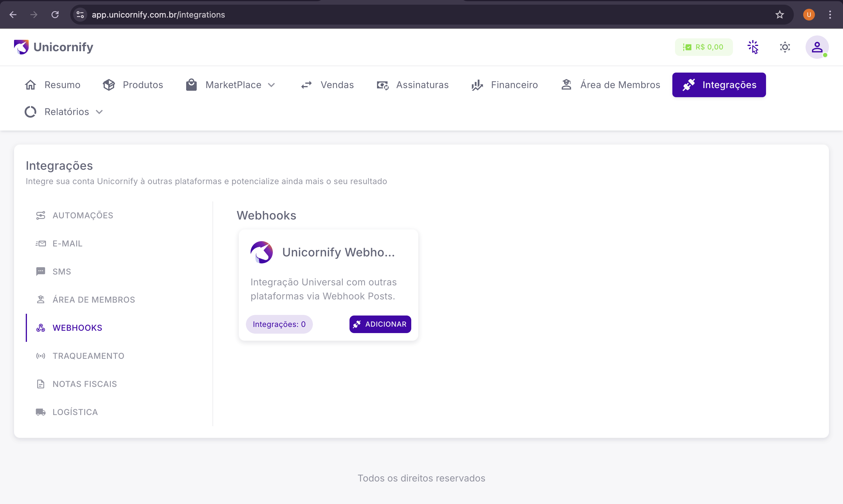
Task: Open the Produtos box icon menu
Action: tap(109, 85)
